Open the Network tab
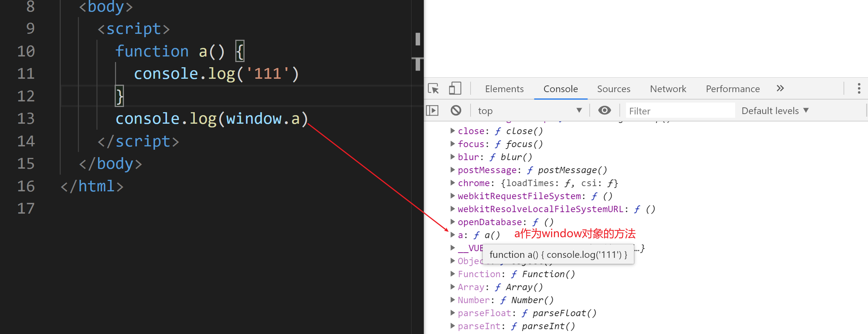Viewport: 868px width, 334px height. click(668, 89)
